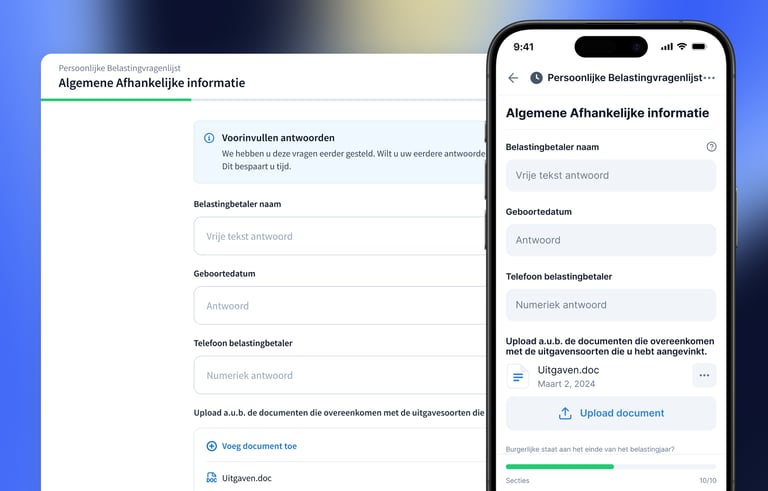Click the green Secties progress bar
768x491 pixels.
560,466
